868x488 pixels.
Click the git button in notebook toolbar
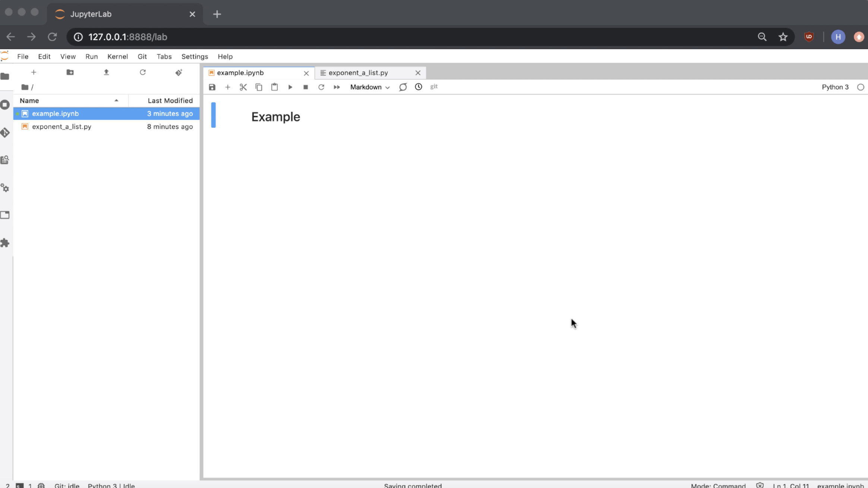click(434, 87)
